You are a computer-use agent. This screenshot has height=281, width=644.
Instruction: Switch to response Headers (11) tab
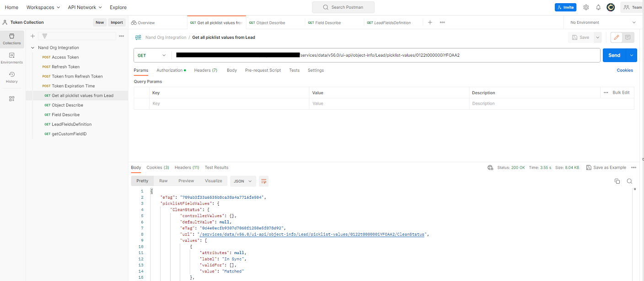187,168
